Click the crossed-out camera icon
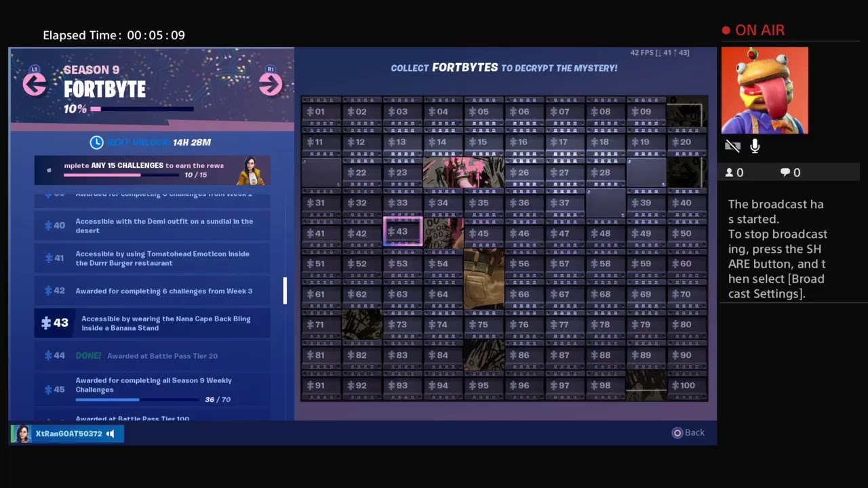This screenshot has width=868, height=488. pyautogui.click(x=732, y=146)
